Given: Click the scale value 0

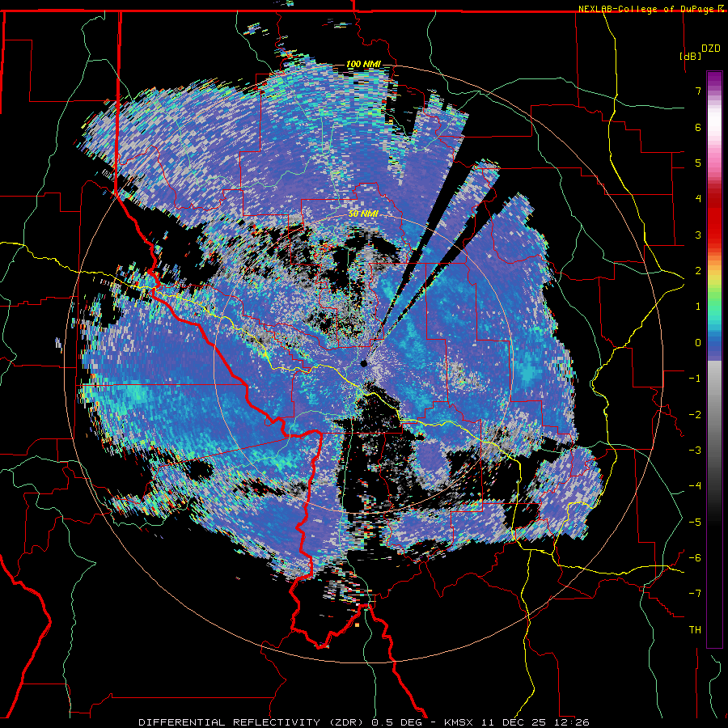Looking at the screenshot, I should (x=698, y=343).
